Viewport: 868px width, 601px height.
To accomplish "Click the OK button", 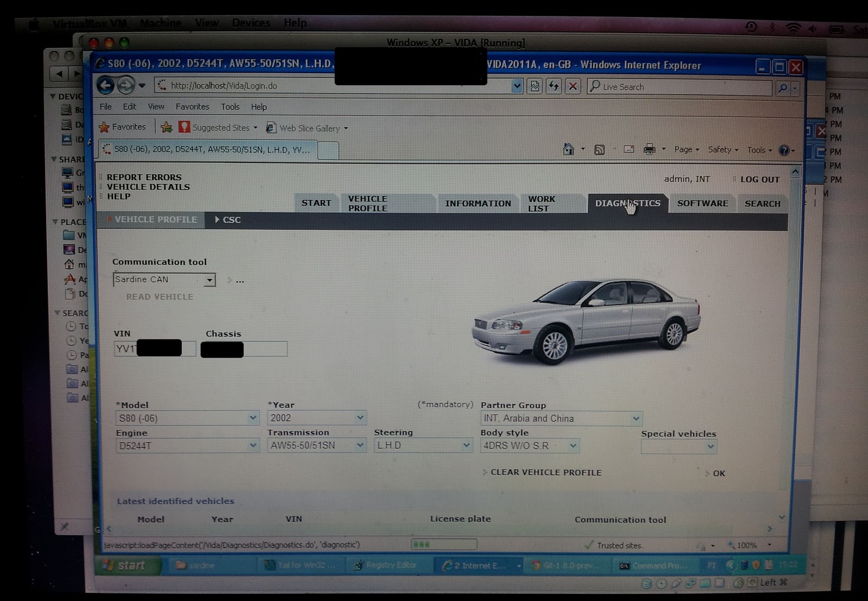I will click(719, 473).
